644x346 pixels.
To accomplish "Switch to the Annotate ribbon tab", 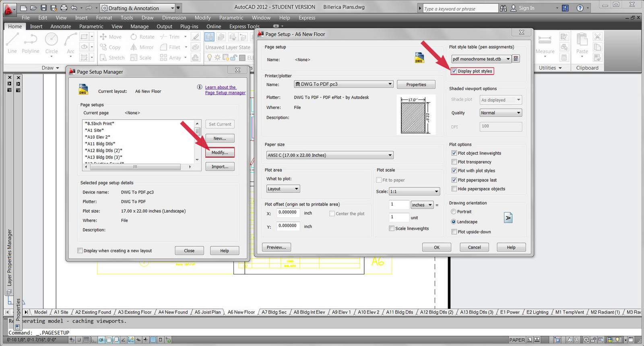I will coord(61,27).
